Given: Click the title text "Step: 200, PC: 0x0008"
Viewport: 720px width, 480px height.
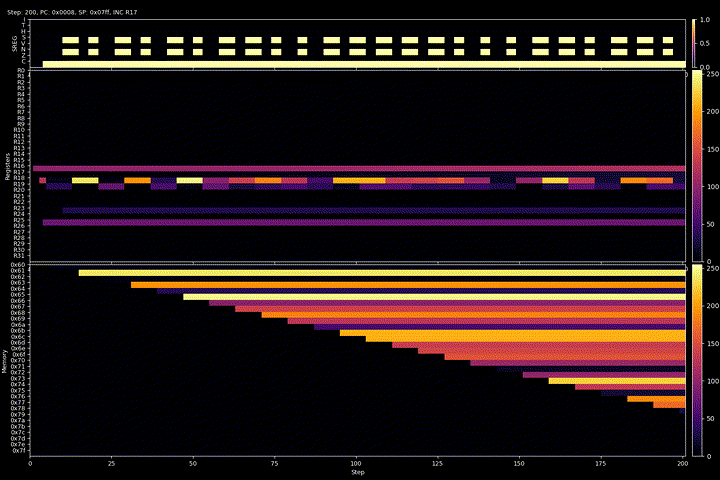Looking at the screenshot, I should [x=40, y=12].
